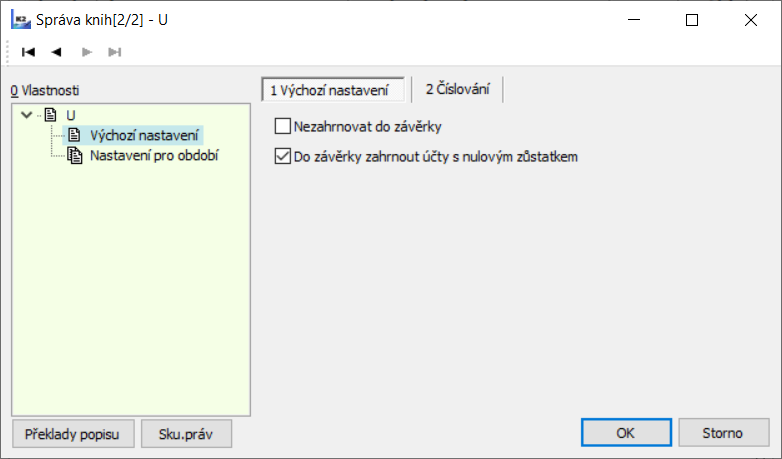Maximize the Správa knih window
This screenshot has height=459, width=782.
tap(692, 20)
